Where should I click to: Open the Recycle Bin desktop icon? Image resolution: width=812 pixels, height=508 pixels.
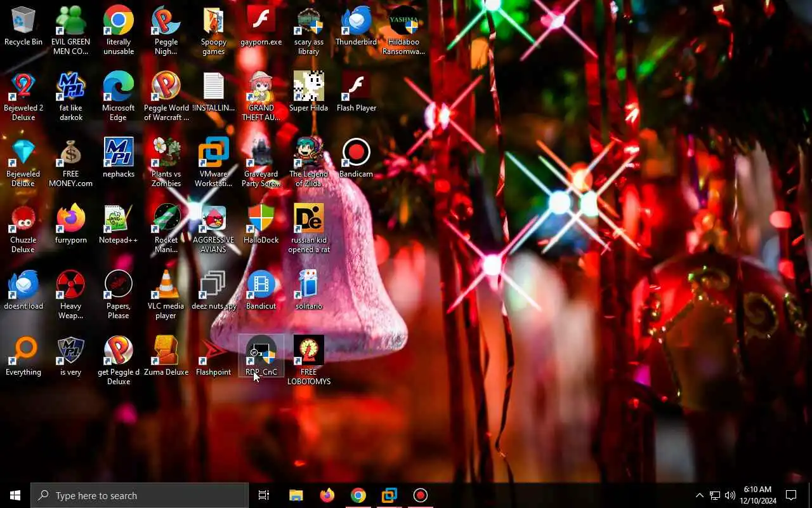coord(23,27)
